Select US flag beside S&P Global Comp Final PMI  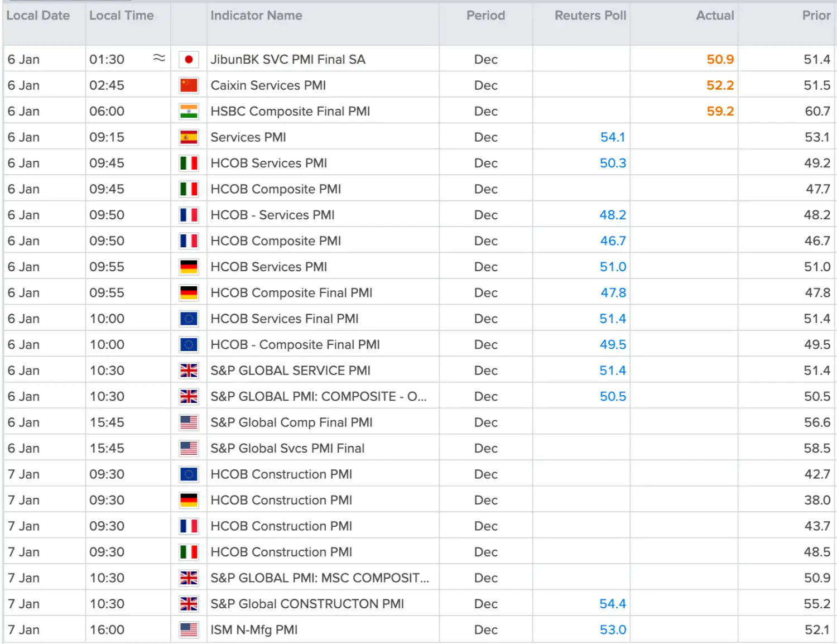point(189,422)
